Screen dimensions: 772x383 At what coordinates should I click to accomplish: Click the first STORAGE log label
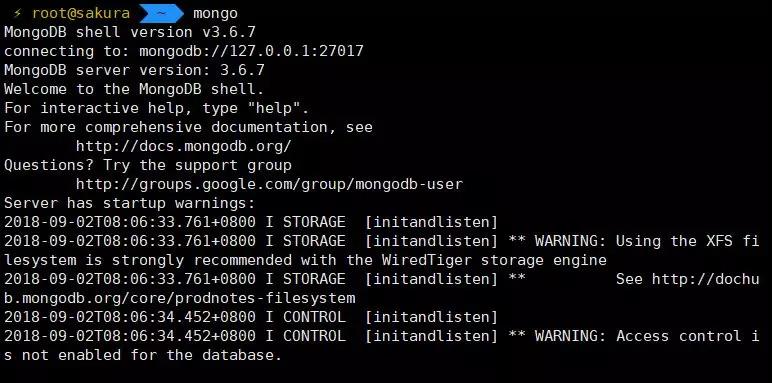pyautogui.click(x=314, y=223)
